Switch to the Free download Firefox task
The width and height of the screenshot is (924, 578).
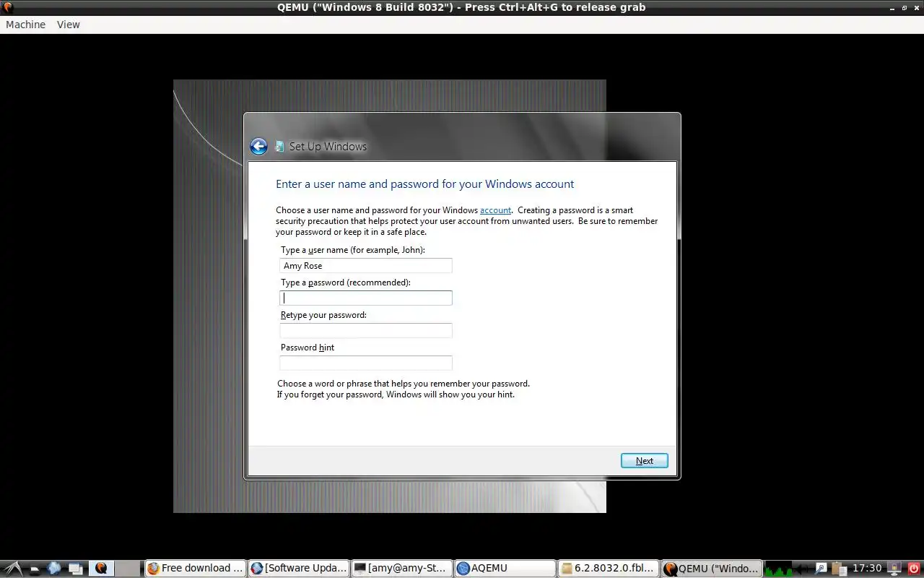195,569
